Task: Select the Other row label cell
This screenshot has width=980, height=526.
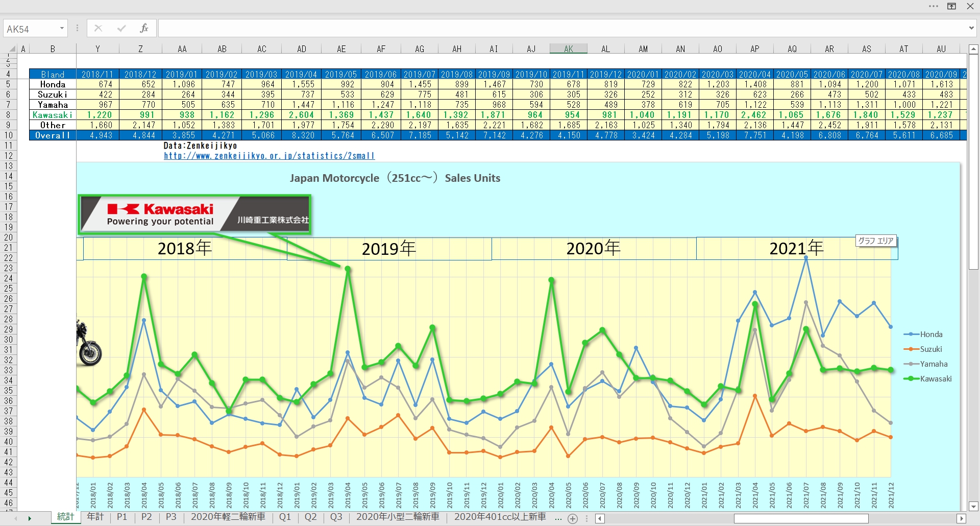Action: pyautogui.click(x=53, y=125)
